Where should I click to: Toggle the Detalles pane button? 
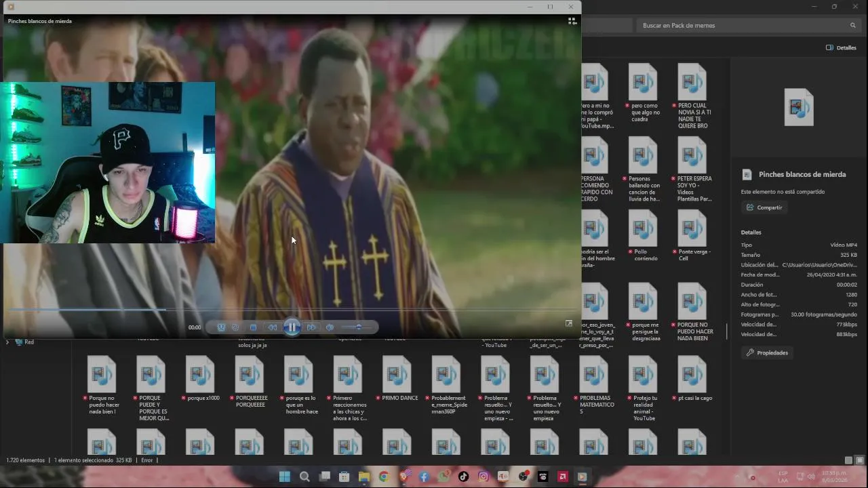(x=841, y=47)
